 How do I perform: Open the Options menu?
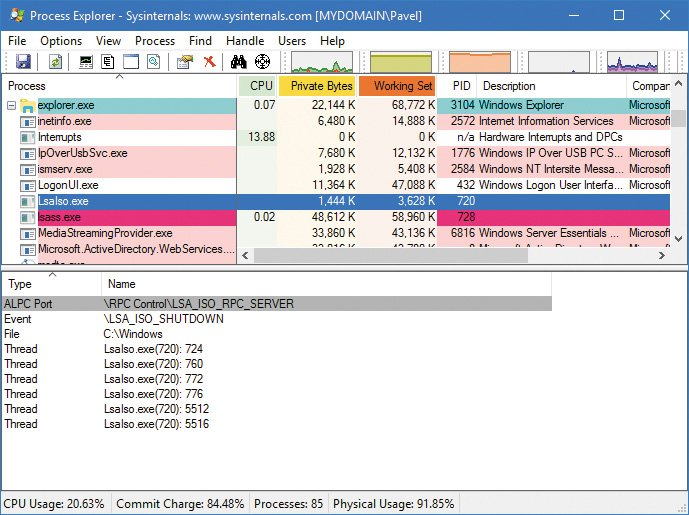click(61, 41)
